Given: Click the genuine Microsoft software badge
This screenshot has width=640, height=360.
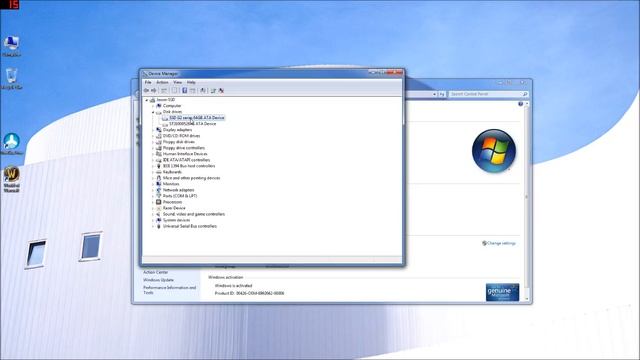Looking at the screenshot, I should (502, 292).
